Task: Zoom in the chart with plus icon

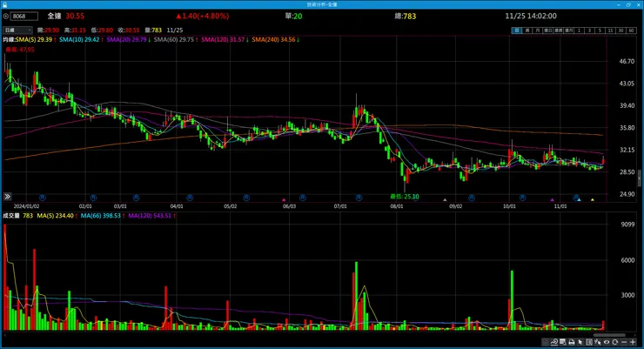Action: 633,342
